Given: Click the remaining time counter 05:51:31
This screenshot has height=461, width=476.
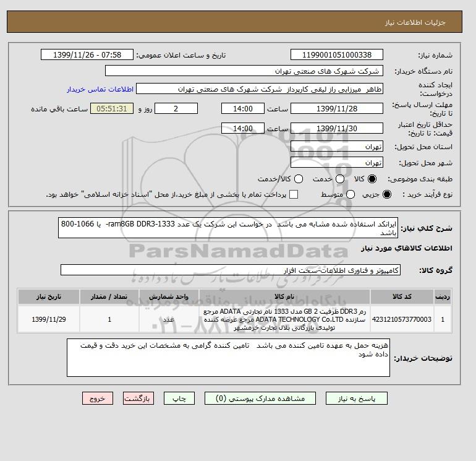Looking at the screenshot, I should (x=112, y=108).
